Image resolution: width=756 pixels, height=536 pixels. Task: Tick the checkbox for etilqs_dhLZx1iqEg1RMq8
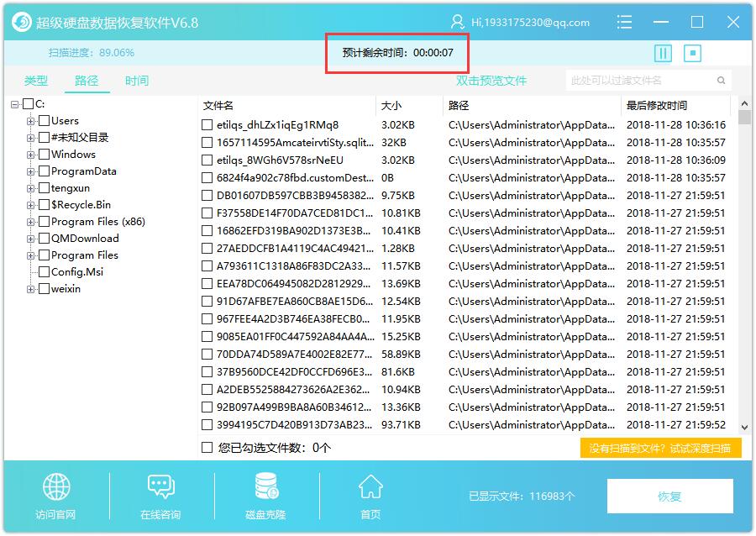tap(207, 125)
